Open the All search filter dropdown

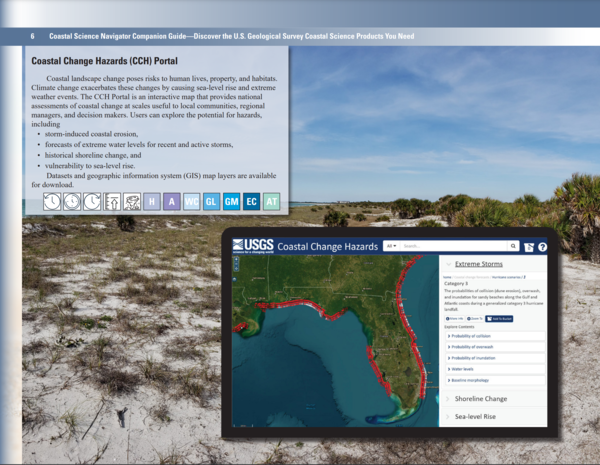(x=391, y=246)
